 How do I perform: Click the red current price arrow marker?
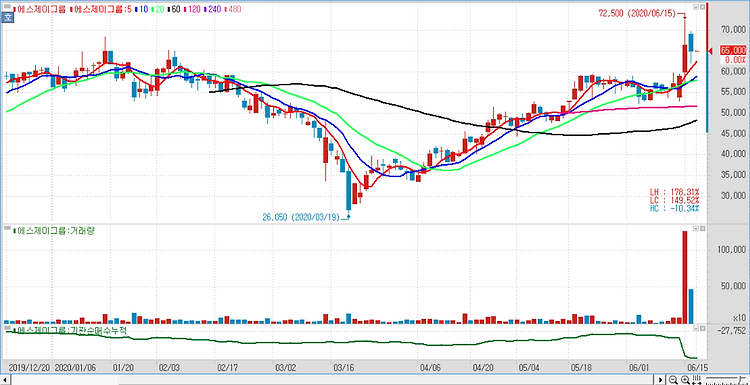(x=710, y=51)
